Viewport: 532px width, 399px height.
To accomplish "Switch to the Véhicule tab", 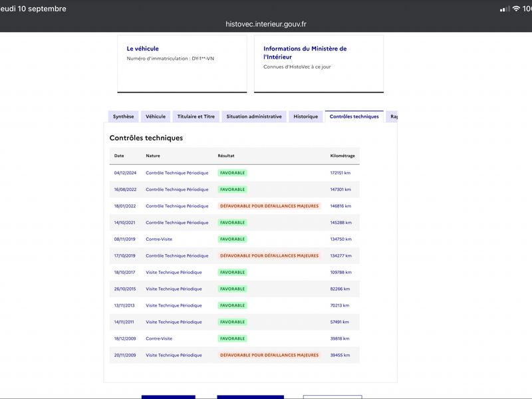I will [156, 116].
